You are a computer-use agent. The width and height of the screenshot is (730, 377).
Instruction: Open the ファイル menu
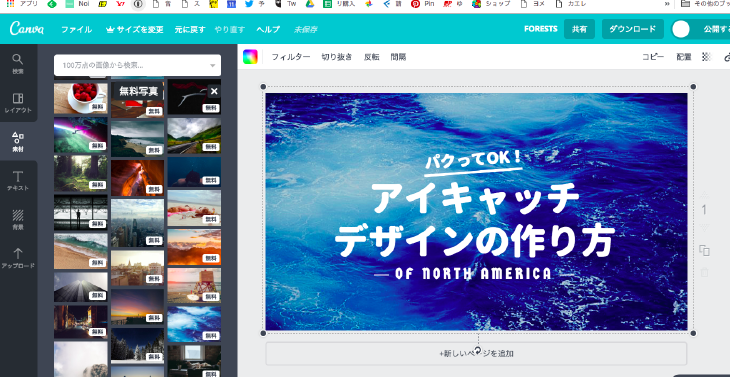pyautogui.click(x=76, y=29)
